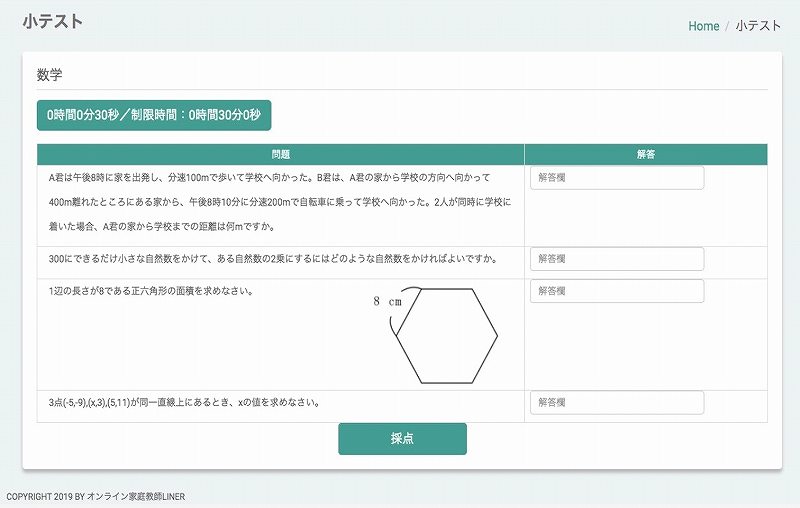Image resolution: width=800 pixels, height=508 pixels.
Task: Select the 小テスト breadcrumb item
Action: [x=758, y=26]
